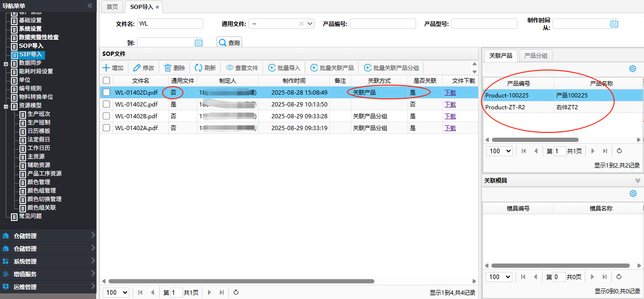This screenshot has height=299, width=644.
Task: Open the 通用文件 dropdown list
Action: pos(310,24)
